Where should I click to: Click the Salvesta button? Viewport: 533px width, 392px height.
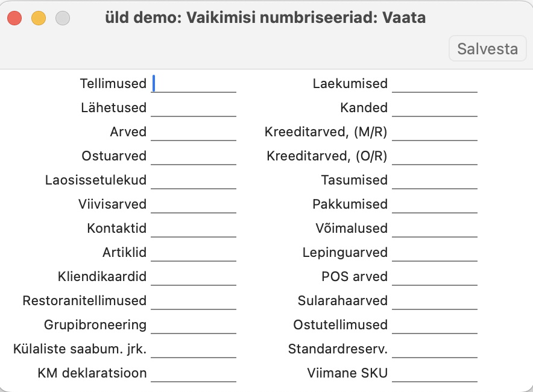point(487,48)
